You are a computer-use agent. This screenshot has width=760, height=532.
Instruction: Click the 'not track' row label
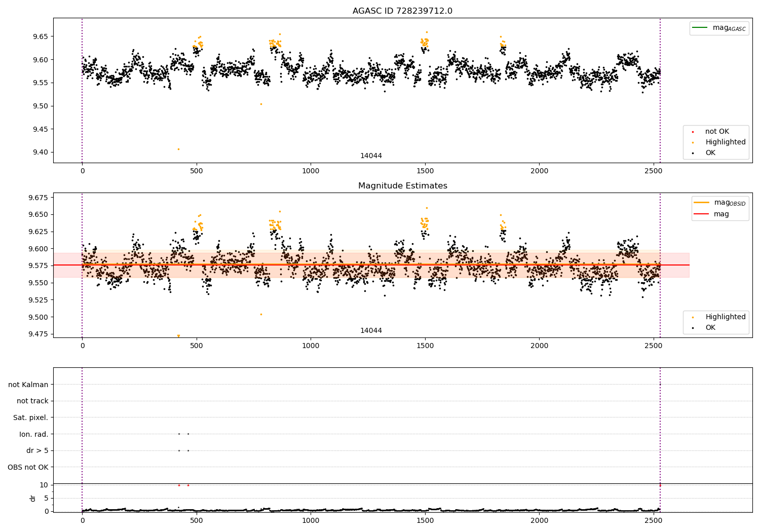coord(32,401)
